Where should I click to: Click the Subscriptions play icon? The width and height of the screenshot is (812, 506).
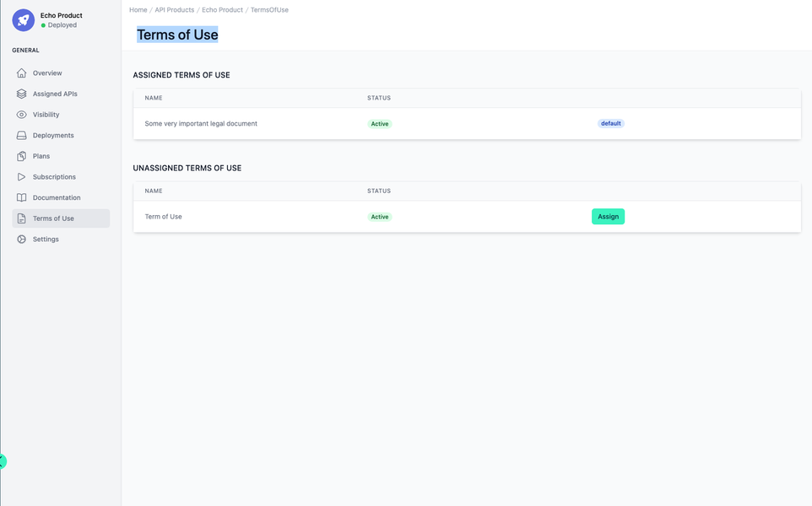click(20, 176)
